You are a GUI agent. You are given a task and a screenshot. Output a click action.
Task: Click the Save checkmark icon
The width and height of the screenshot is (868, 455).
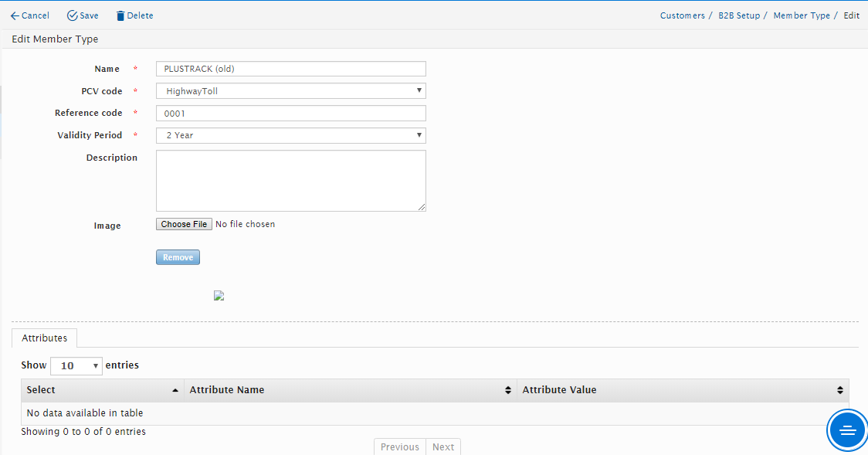(73, 15)
